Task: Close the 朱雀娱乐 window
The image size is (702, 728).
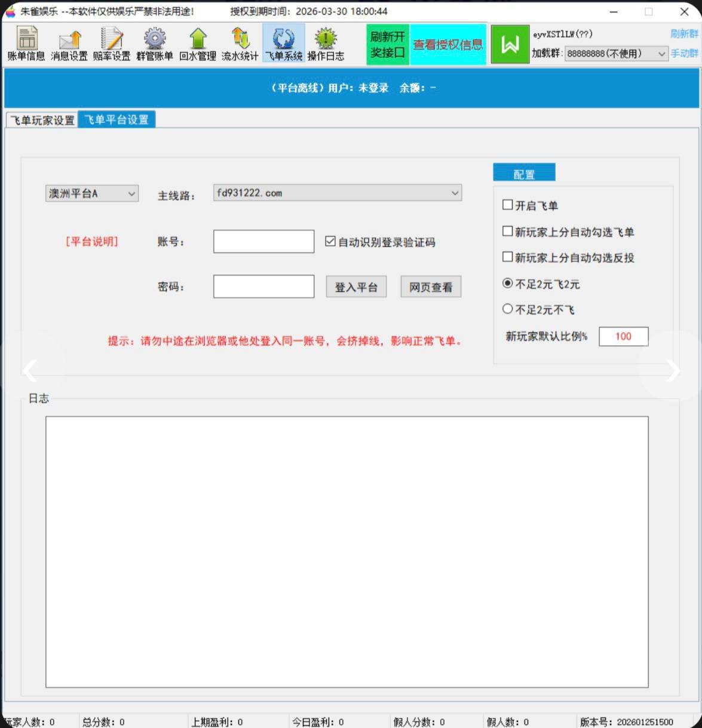Action: tap(684, 11)
